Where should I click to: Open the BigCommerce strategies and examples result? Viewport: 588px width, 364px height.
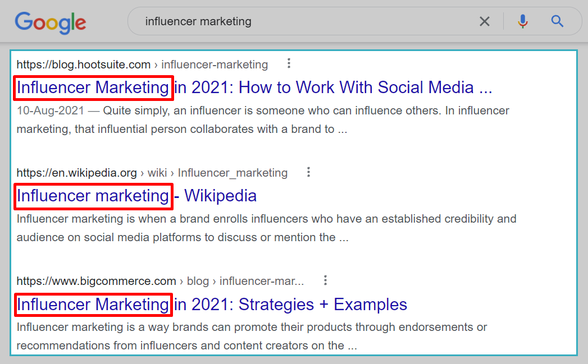coord(211,305)
